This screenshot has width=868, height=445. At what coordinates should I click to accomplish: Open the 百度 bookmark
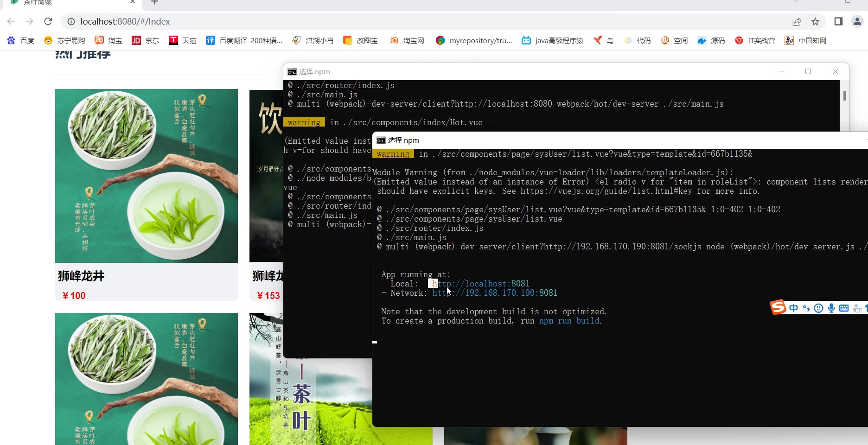point(21,40)
